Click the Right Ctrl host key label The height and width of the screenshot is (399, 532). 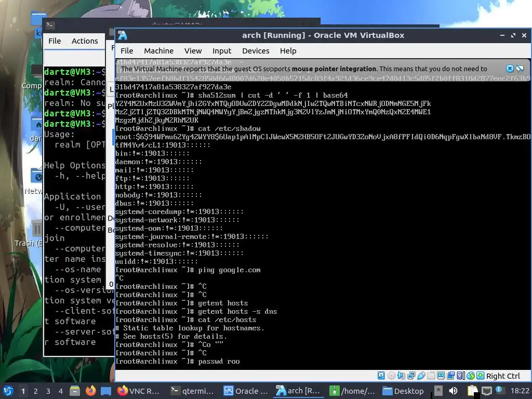503,376
